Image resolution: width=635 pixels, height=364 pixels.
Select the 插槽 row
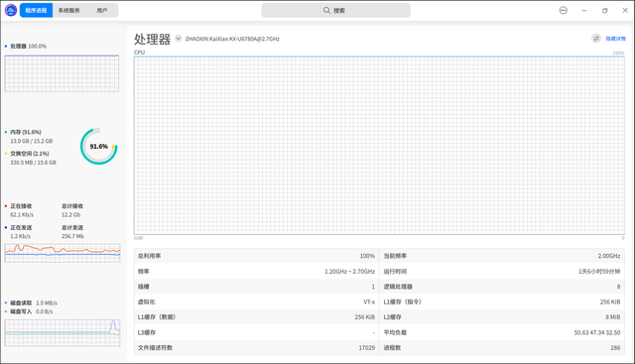(x=256, y=287)
